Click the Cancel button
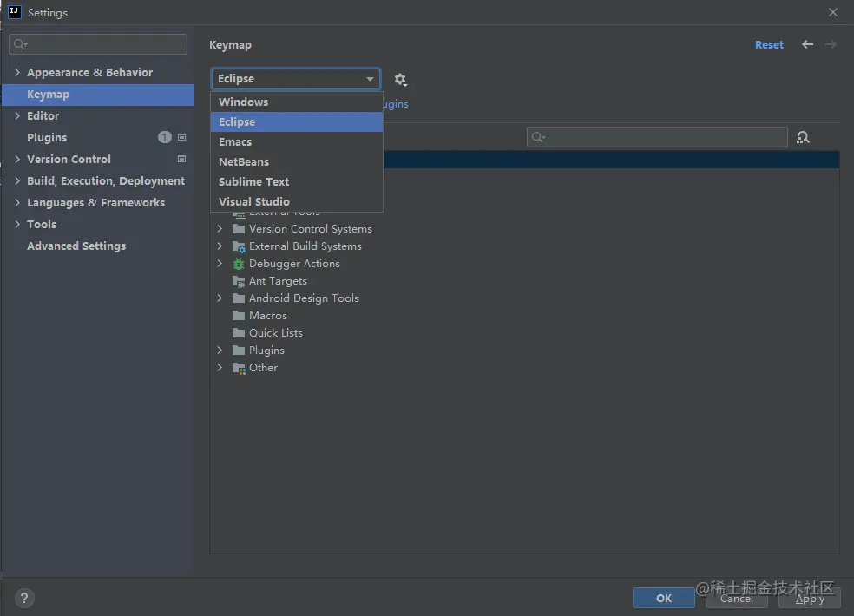The image size is (854, 616). point(736,598)
